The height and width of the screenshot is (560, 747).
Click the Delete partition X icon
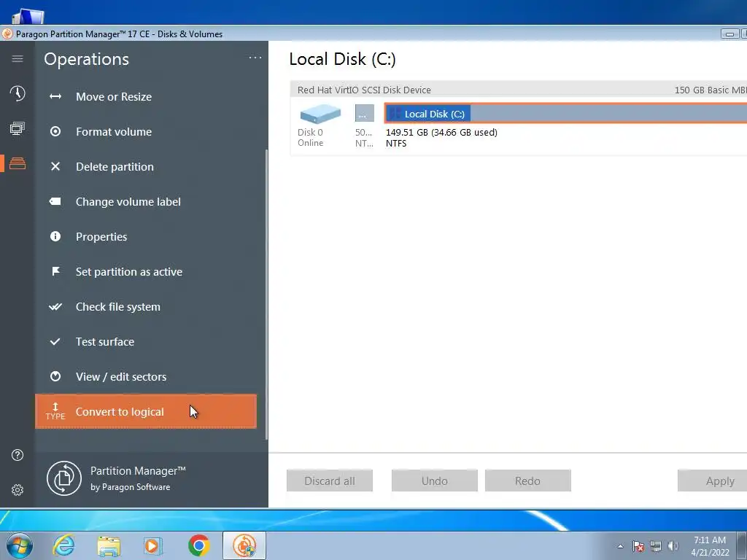[55, 167]
